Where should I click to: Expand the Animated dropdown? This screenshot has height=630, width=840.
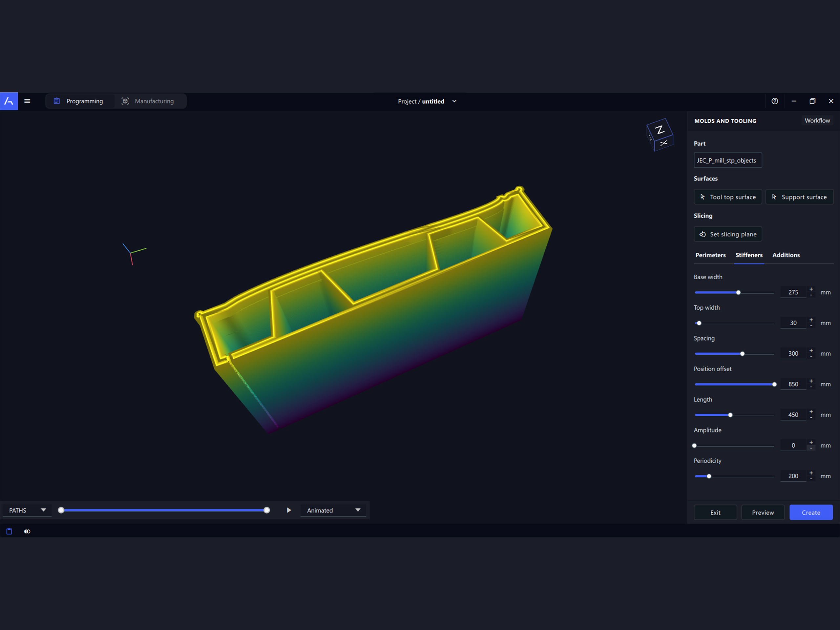[x=333, y=510]
